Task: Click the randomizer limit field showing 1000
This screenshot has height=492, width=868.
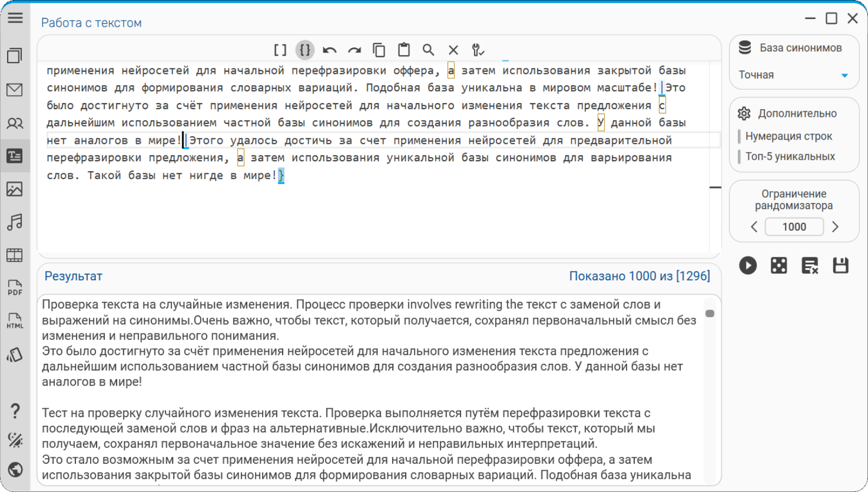Action: (794, 226)
